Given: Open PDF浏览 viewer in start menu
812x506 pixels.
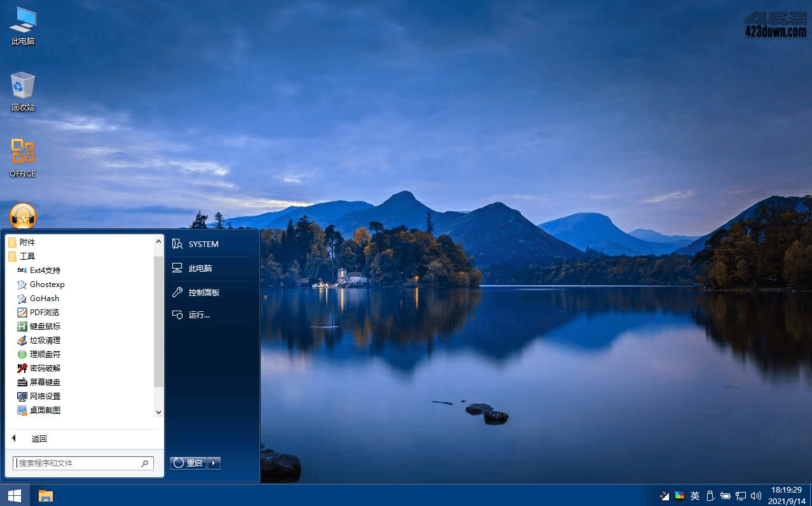Looking at the screenshot, I should [45, 313].
